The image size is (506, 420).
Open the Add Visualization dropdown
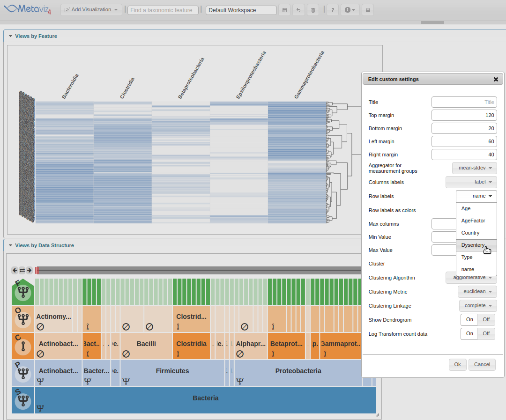pyautogui.click(x=91, y=10)
